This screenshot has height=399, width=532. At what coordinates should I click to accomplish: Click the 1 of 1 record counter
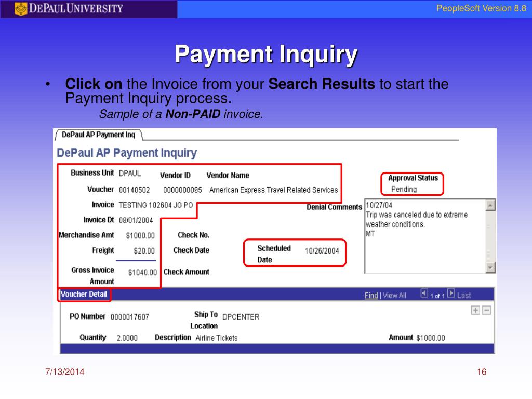(x=437, y=295)
